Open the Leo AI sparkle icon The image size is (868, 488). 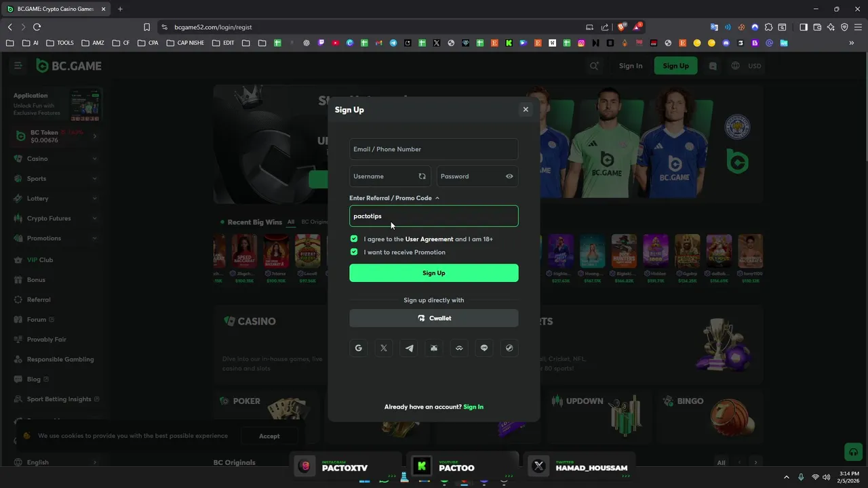point(831,27)
